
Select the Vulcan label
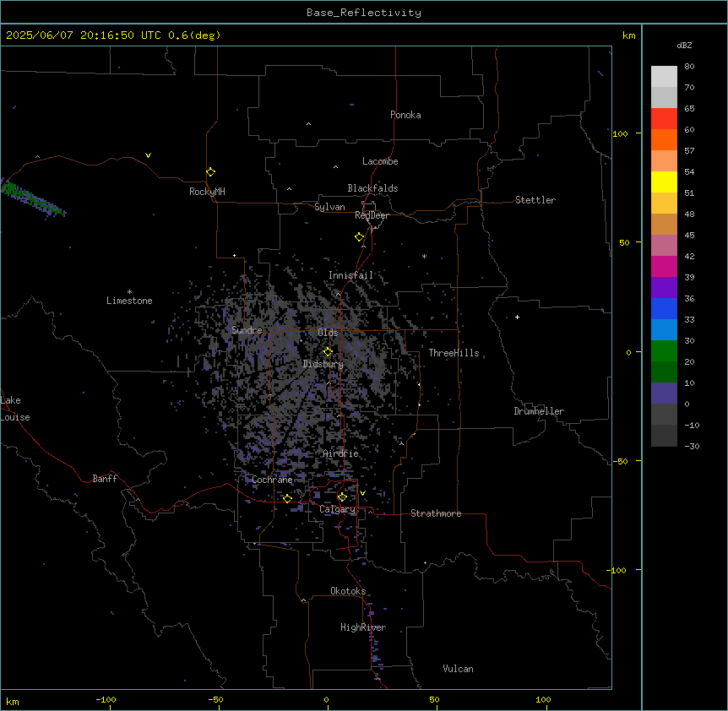(459, 669)
